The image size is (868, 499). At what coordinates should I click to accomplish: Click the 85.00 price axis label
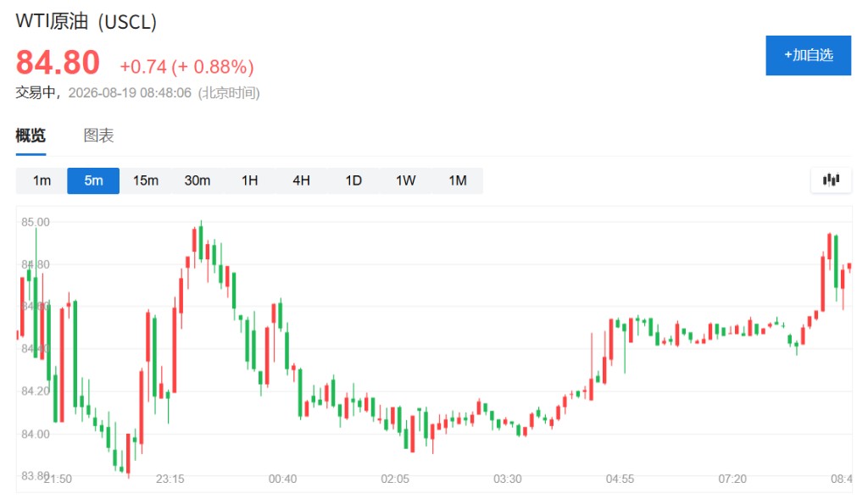click(36, 223)
